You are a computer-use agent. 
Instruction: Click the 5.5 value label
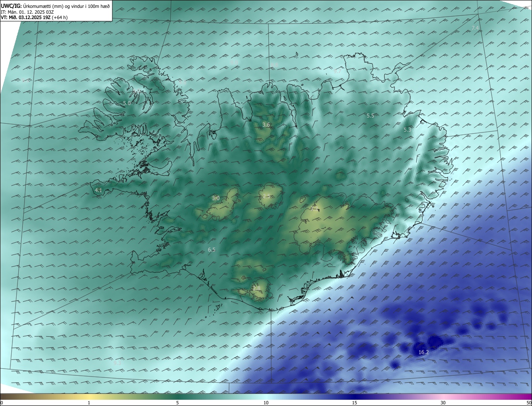(370, 115)
